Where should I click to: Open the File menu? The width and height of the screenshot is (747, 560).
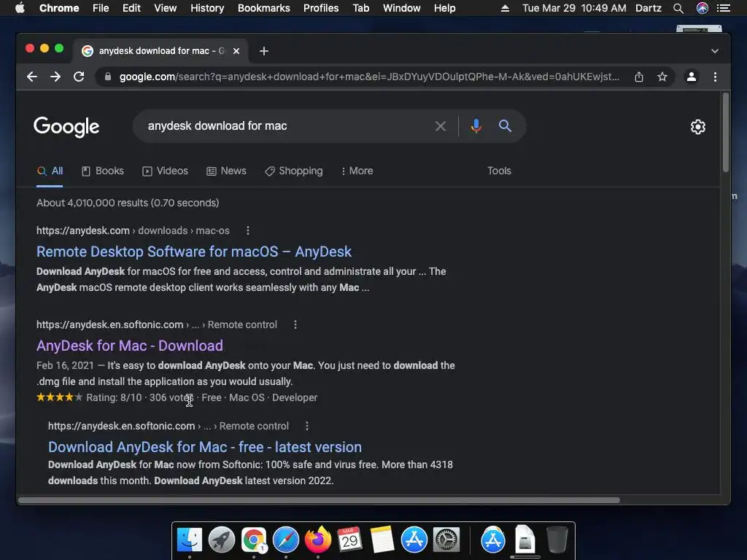click(101, 8)
